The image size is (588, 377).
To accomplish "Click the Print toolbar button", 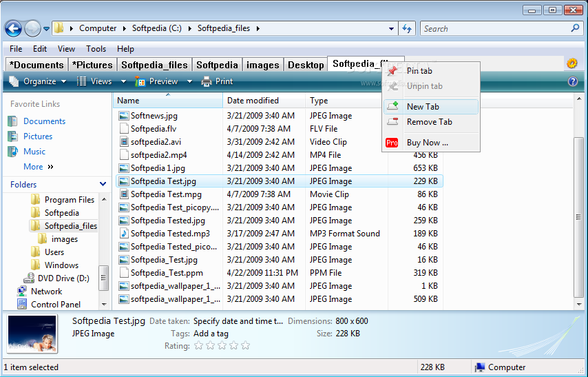I will tap(217, 81).
